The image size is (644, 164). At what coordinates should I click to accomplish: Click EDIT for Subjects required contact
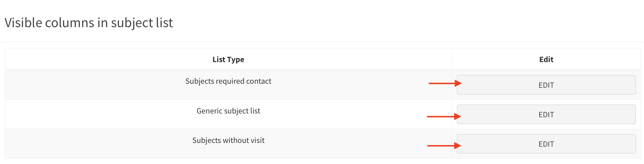[x=546, y=85]
